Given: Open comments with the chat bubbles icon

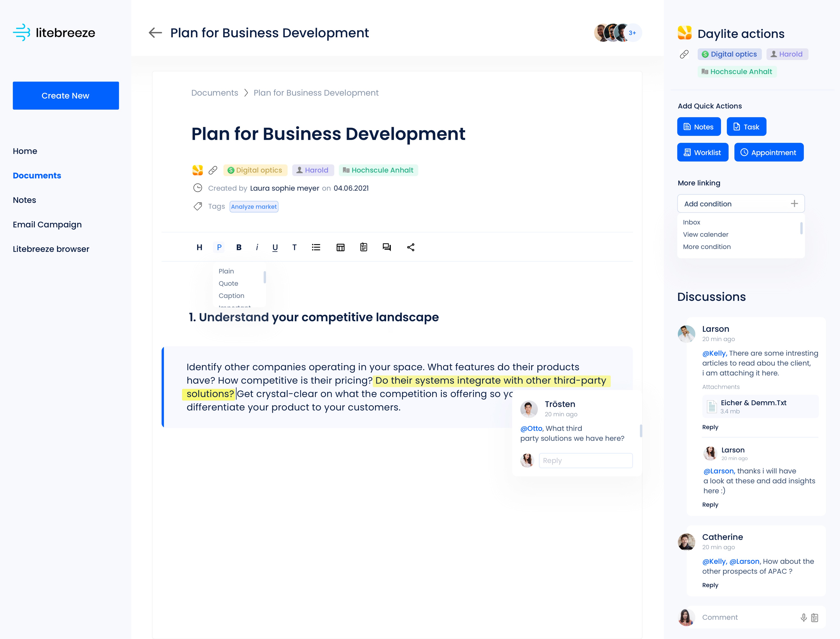Looking at the screenshot, I should (x=387, y=247).
